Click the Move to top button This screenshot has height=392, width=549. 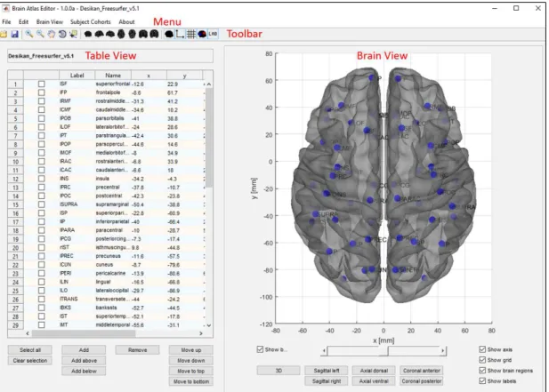190,371
